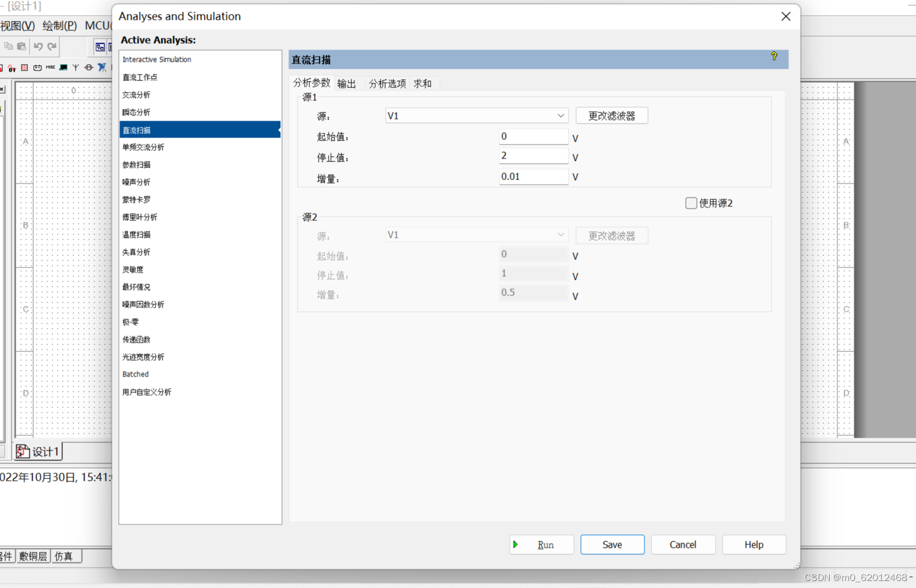The image size is (916, 588).
Task: Select 用户自定义分析 in analysis list
Action: [x=200, y=392]
